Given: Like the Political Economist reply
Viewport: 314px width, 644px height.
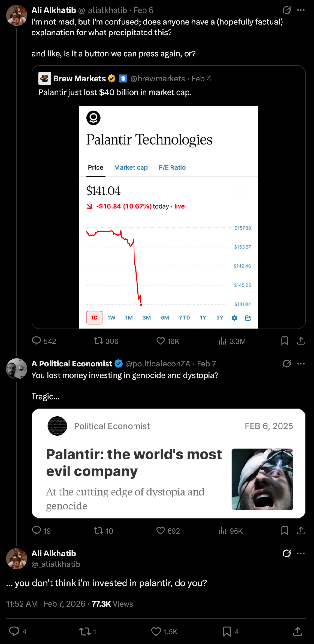Looking at the screenshot, I should pos(161,531).
